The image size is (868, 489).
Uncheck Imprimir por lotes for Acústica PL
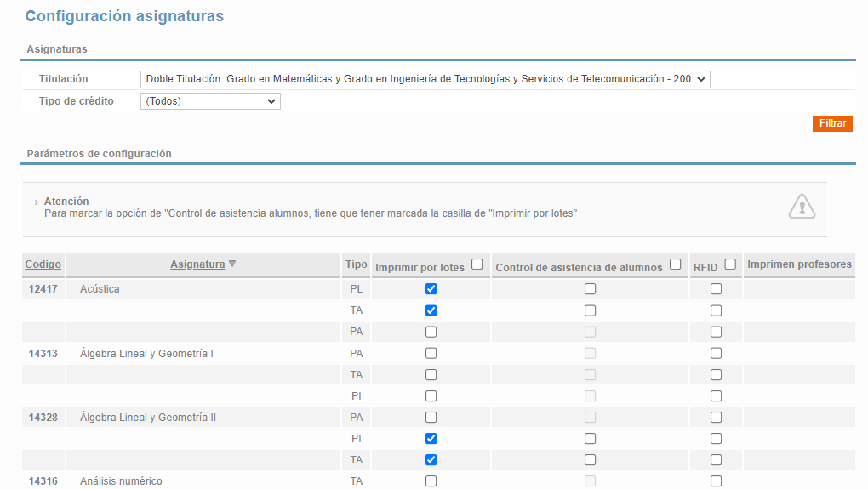tap(431, 289)
